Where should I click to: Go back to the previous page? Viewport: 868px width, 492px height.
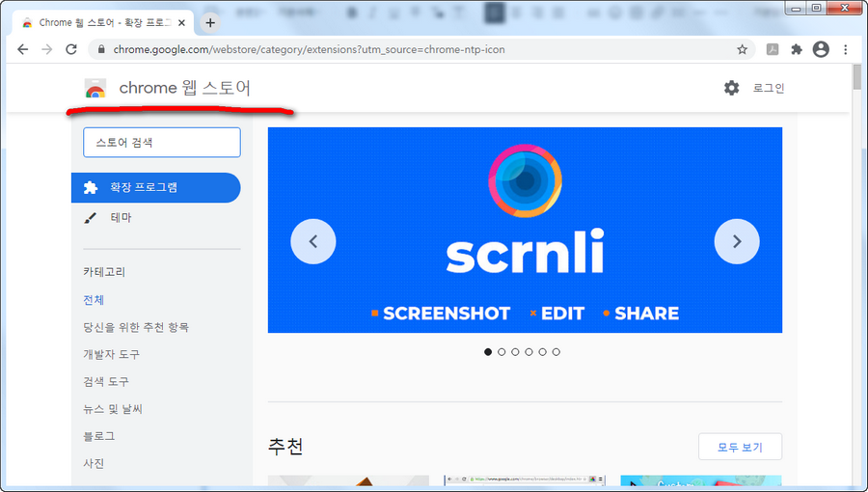coord(23,49)
